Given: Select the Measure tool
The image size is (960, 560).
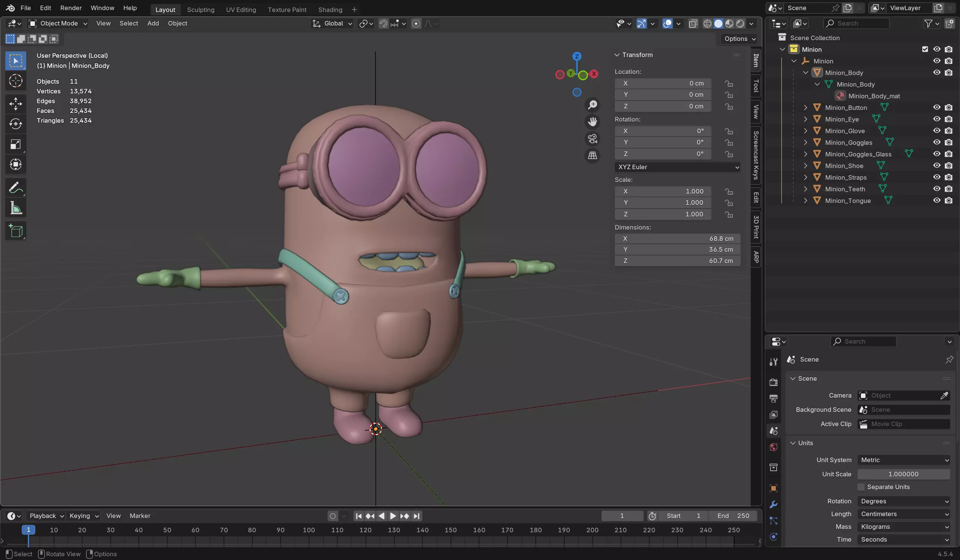Looking at the screenshot, I should click(x=16, y=208).
